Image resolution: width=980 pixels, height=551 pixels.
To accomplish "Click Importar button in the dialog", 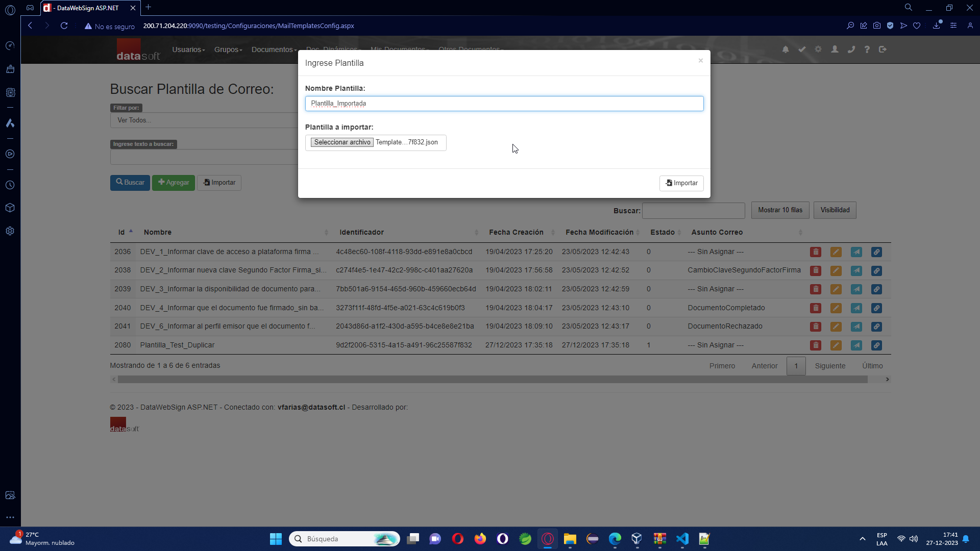I will coord(681,183).
